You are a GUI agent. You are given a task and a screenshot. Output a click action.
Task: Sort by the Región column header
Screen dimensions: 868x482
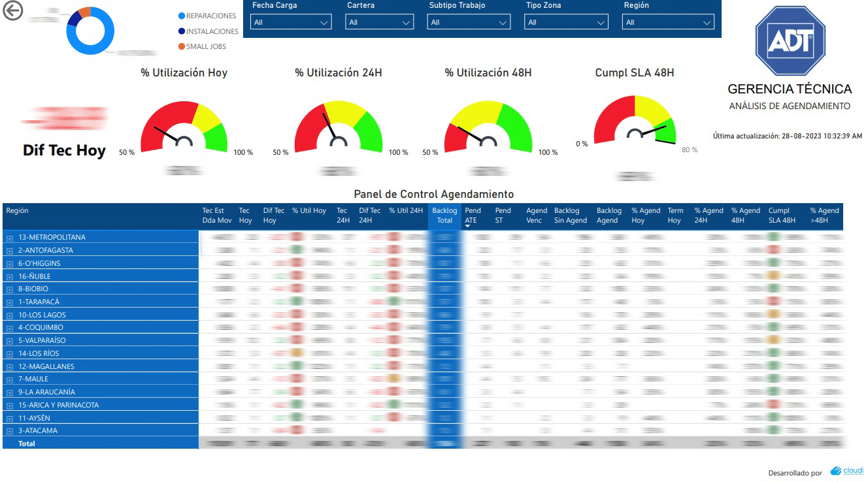click(17, 211)
